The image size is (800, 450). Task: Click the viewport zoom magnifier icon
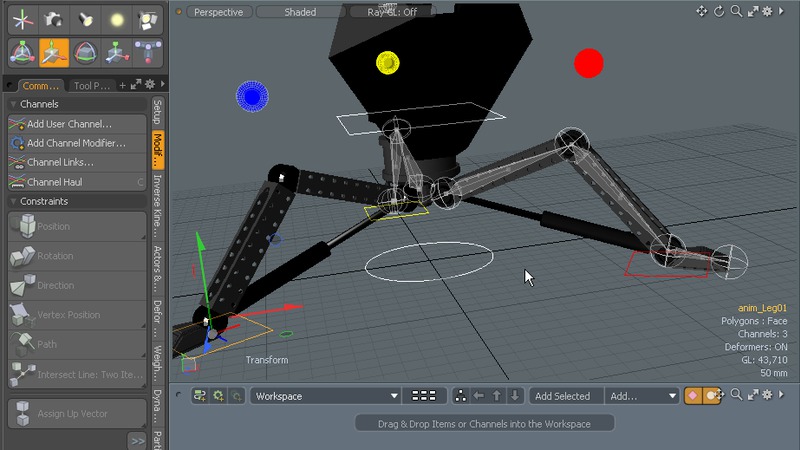736,11
